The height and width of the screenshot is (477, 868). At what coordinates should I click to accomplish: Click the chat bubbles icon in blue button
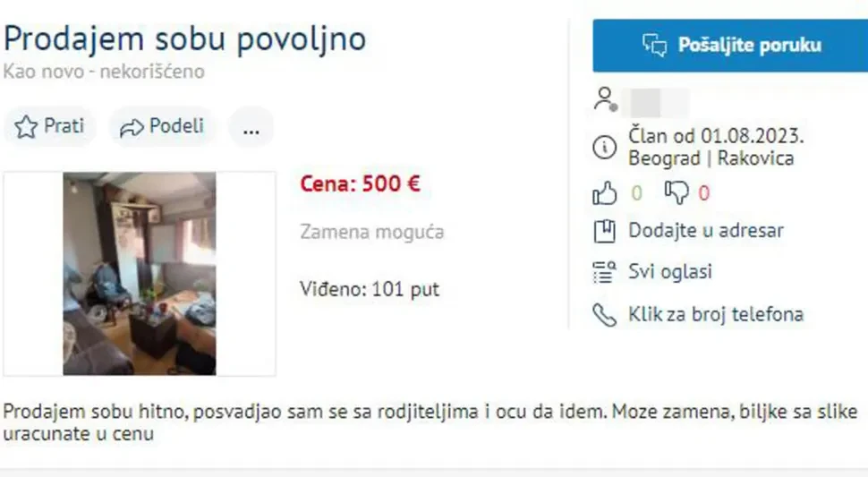pos(655,46)
